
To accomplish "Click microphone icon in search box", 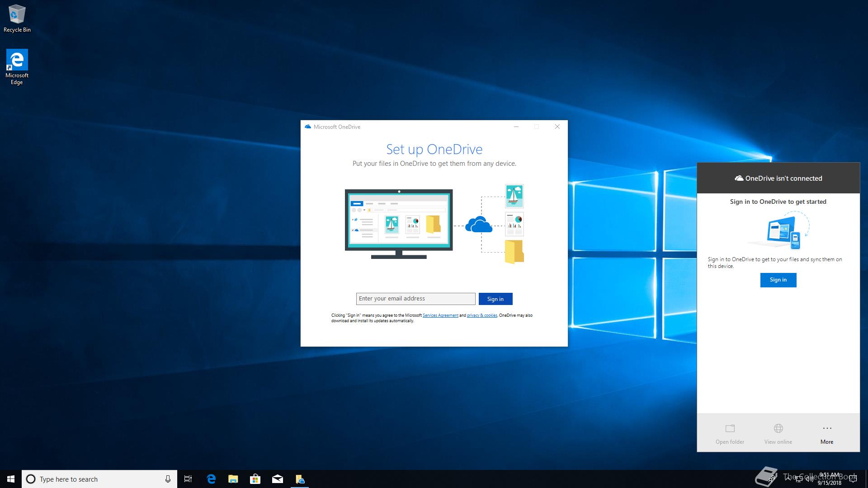I will [168, 479].
